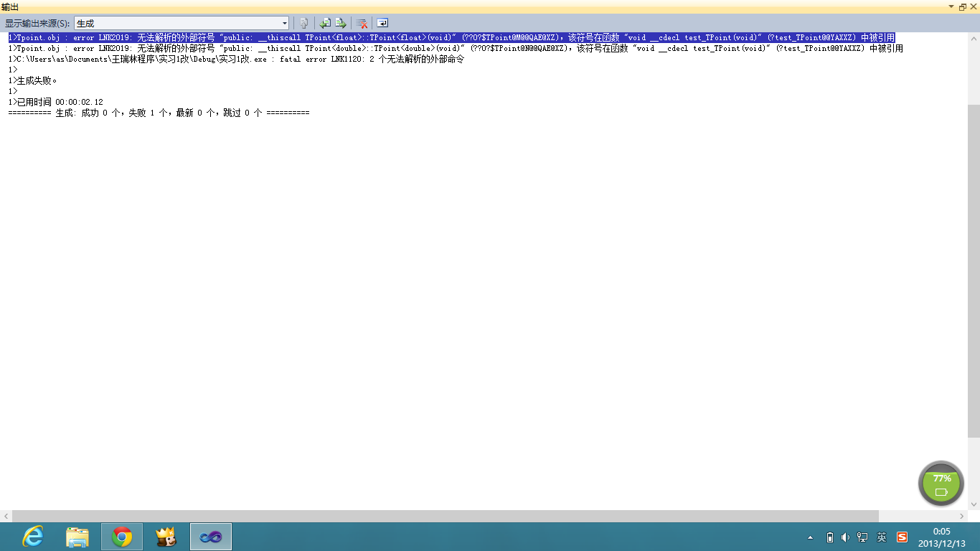Click the Sogou S input method icon
This screenshot has height=551, width=980.
tap(903, 537)
